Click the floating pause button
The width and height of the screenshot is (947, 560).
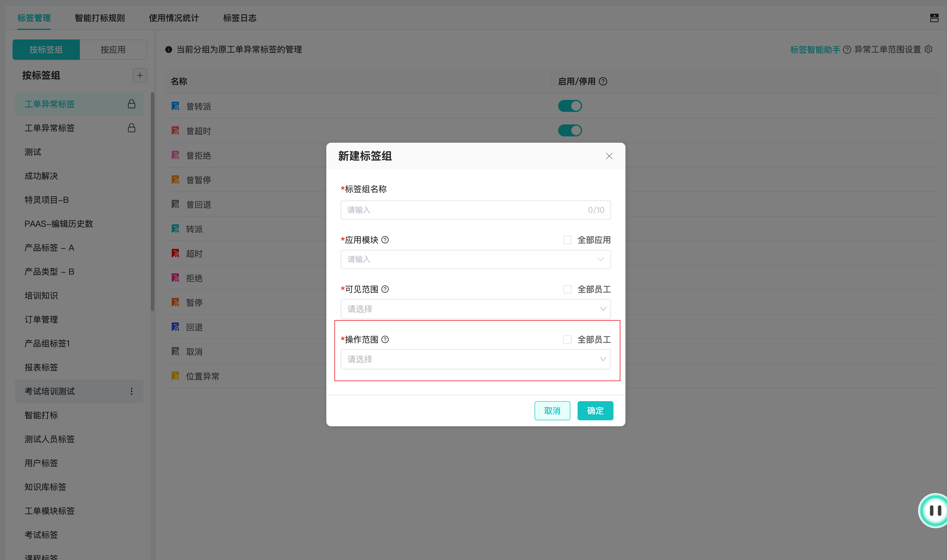[x=933, y=511]
